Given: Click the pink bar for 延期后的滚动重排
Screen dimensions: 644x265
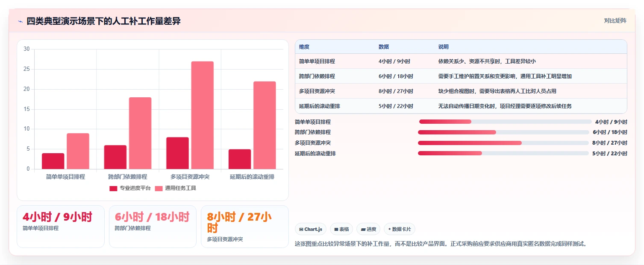Looking at the screenshot, I should [265, 125].
